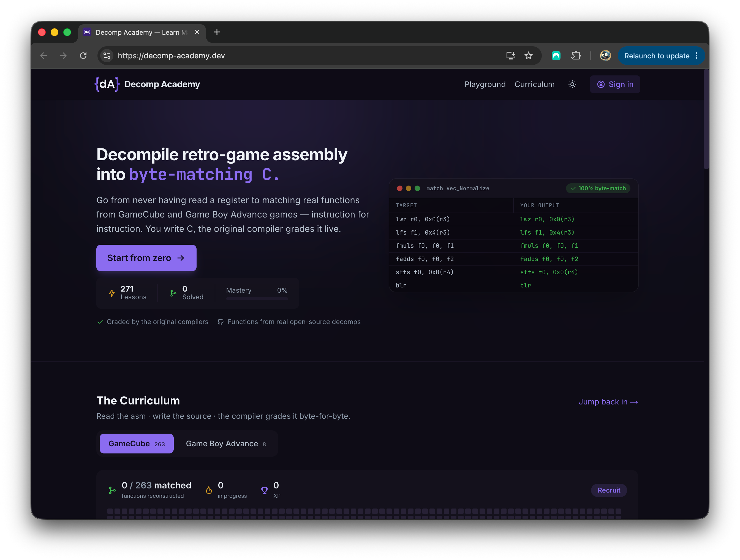Viewport: 740px width, 560px height.
Task: Open the browser profile avatar
Action: (x=605, y=56)
